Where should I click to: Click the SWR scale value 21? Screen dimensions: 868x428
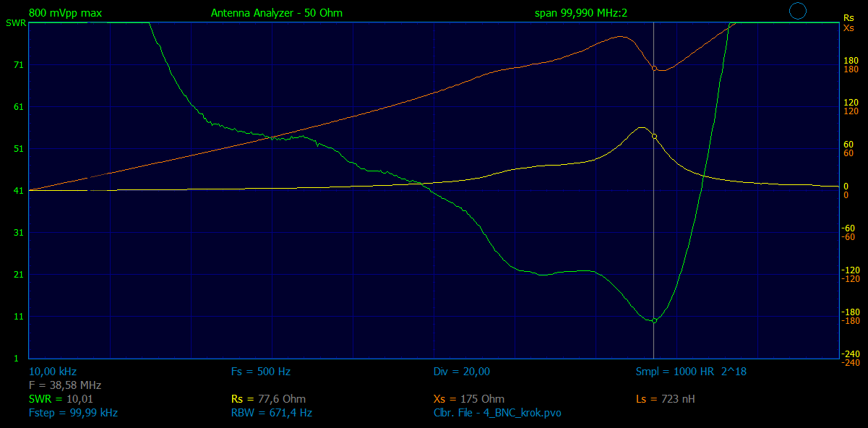pyautogui.click(x=19, y=275)
